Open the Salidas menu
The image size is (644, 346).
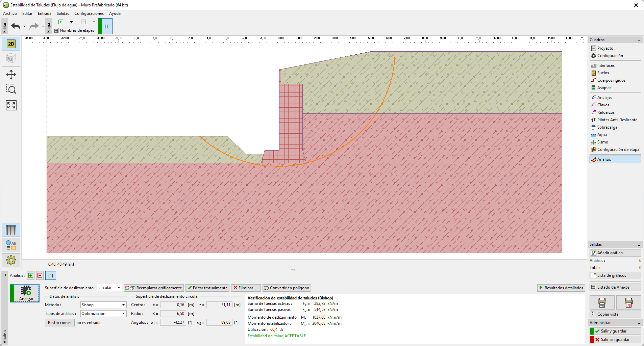click(63, 14)
